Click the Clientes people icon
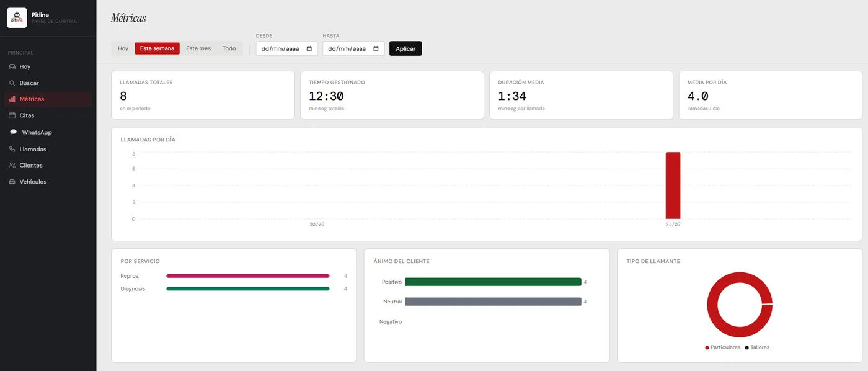The image size is (868, 371). coord(12,165)
